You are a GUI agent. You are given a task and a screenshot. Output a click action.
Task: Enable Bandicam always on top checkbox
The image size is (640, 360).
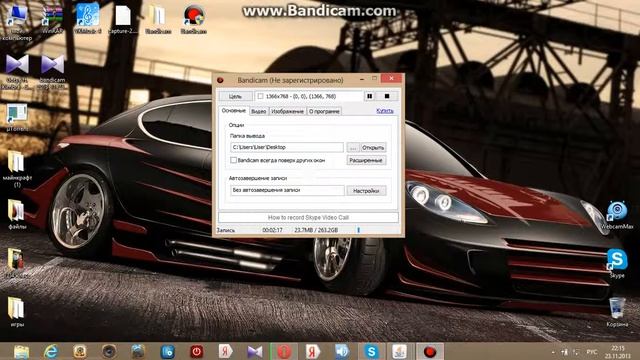(233, 160)
